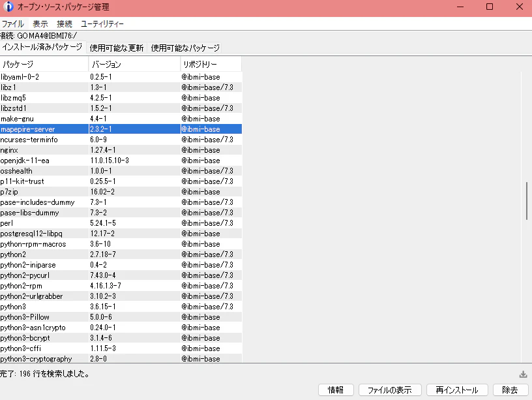The height and width of the screenshot is (400, 532).
Task: Click the download icon in the status bar
Action: click(523, 374)
